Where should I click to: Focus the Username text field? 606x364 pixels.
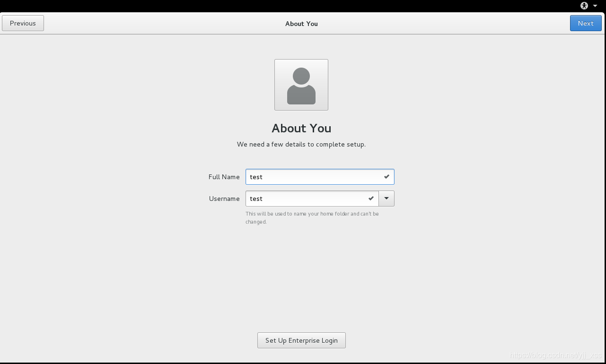312,199
